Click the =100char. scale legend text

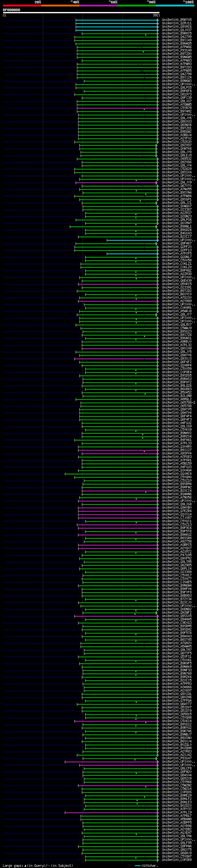pyautogui.click(x=150, y=866)
